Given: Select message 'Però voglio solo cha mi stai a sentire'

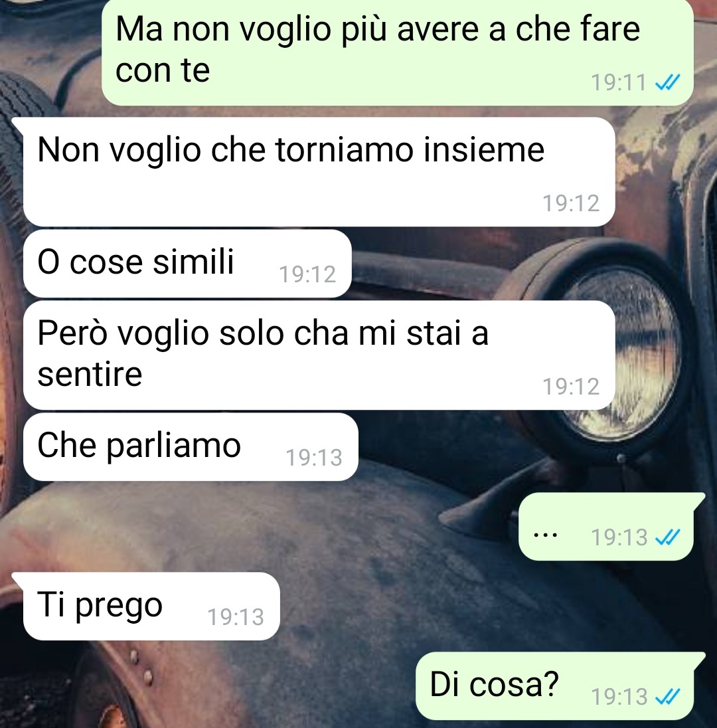Looking at the screenshot, I should tap(319, 355).
